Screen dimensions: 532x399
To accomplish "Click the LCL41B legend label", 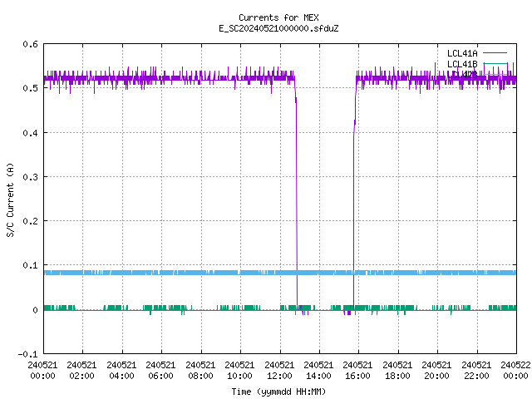I will pos(462,64).
